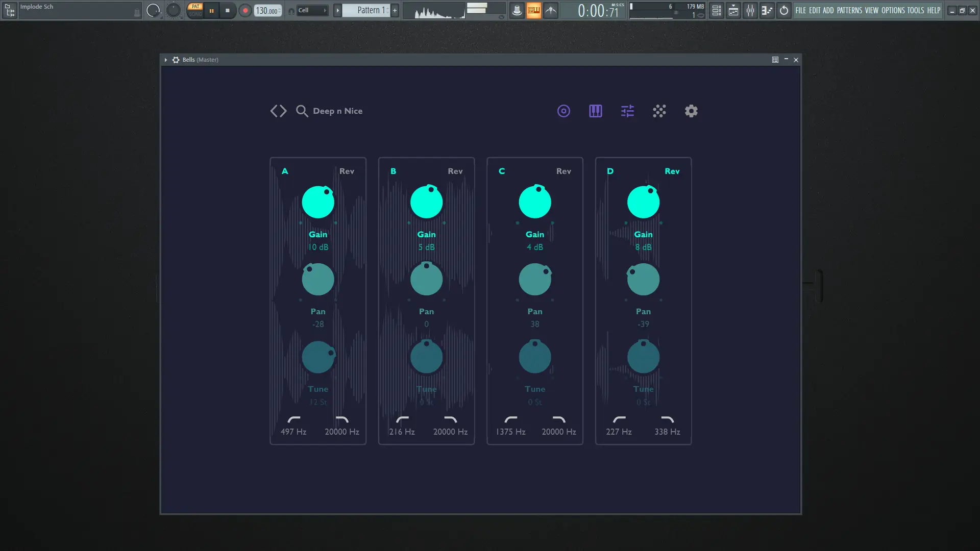Screen dimensions: 980x551
Task: Click layer C Gain knob
Action: click(534, 202)
